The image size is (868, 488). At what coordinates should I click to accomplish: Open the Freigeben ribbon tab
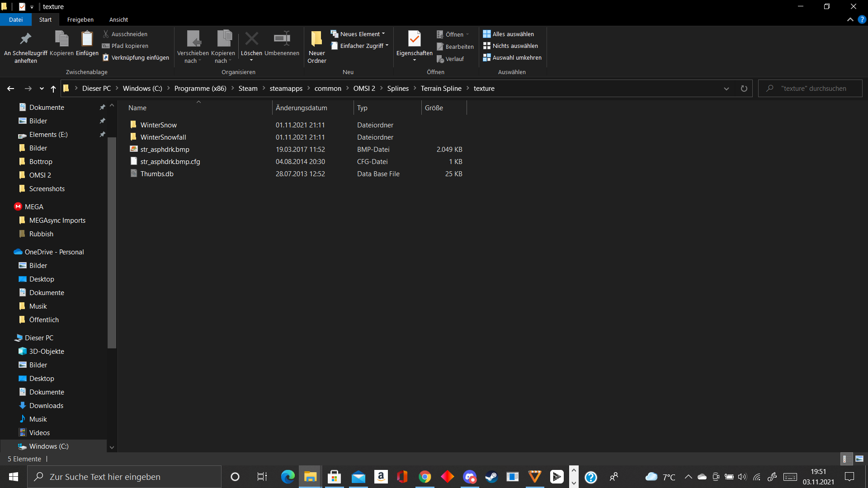pyautogui.click(x=80, y=19)
